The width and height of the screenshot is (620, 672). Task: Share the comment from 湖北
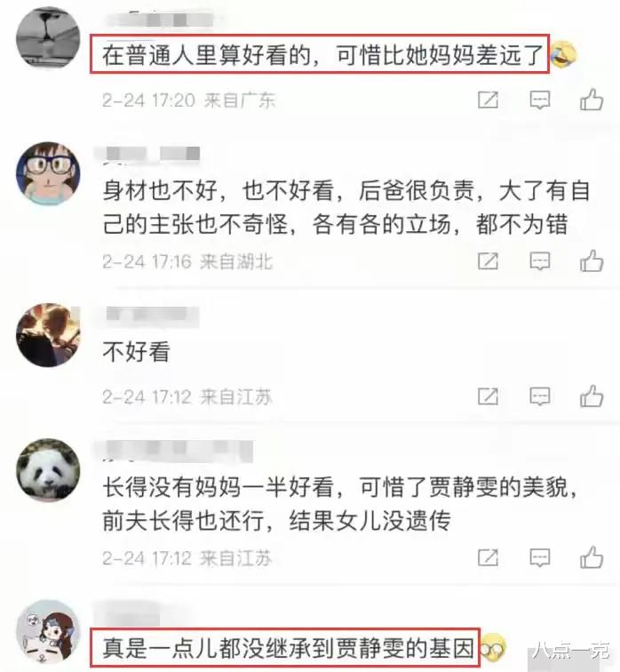[x=489, y=260]
